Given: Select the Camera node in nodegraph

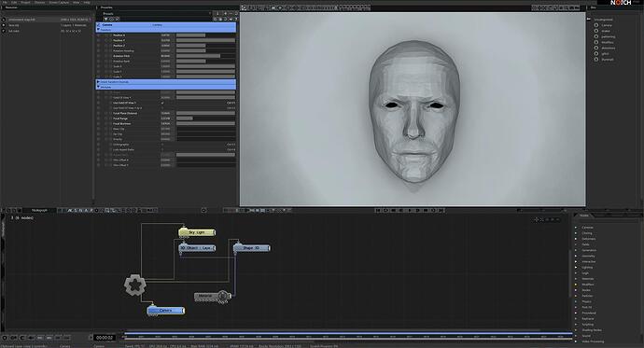Looking at the screenshot, I should pyautogui.click(x=166, y=311).
